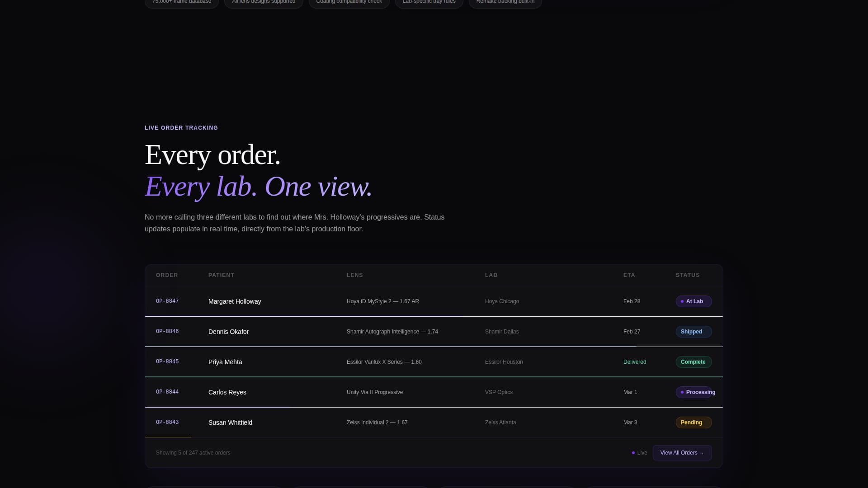The width and height of the screenshot is (868, 488).
Task: Select order OP-8844
Action: click(167, 392)
